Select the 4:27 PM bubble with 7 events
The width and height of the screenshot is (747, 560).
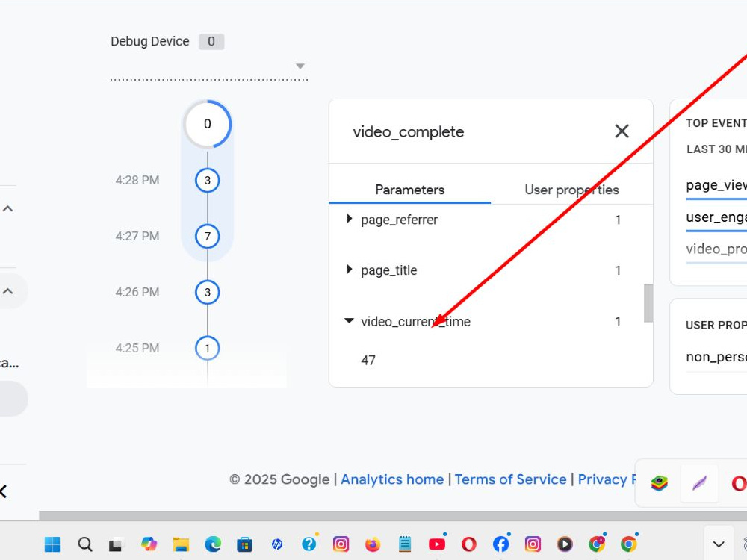click(207, 236)
